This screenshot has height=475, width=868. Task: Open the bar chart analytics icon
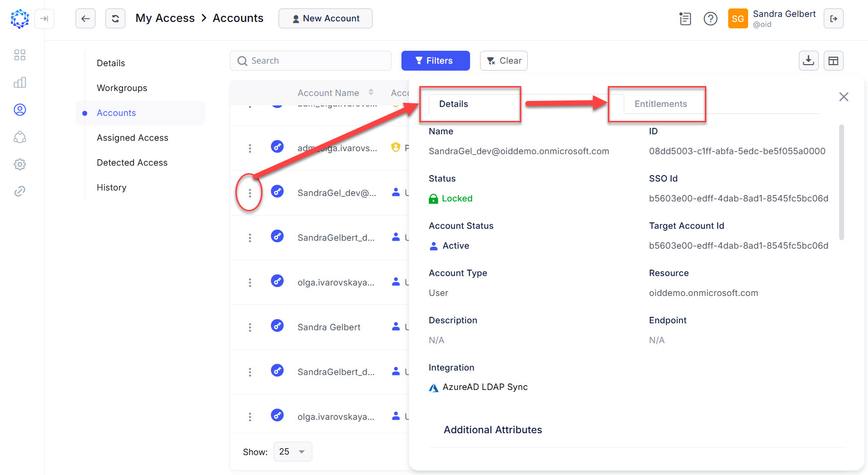(x=20, y=83)
